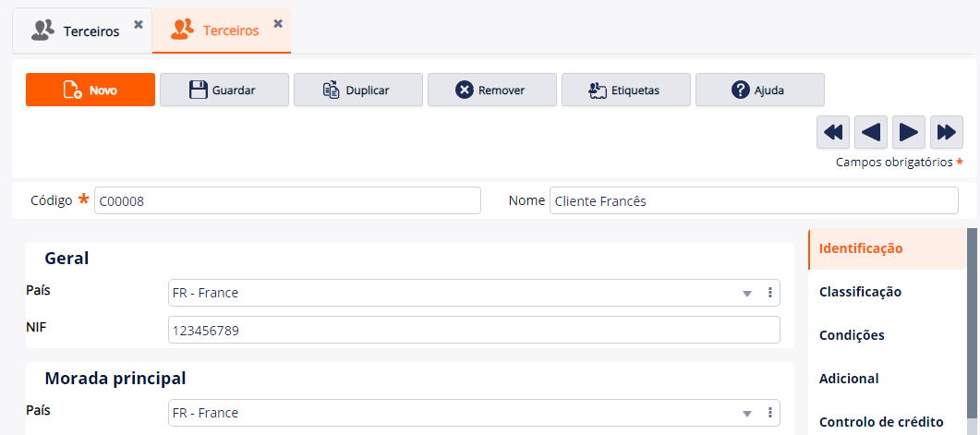Screen dimensions: 980x435
Task: Jump to the last record
Action: (x=947, y=133)
